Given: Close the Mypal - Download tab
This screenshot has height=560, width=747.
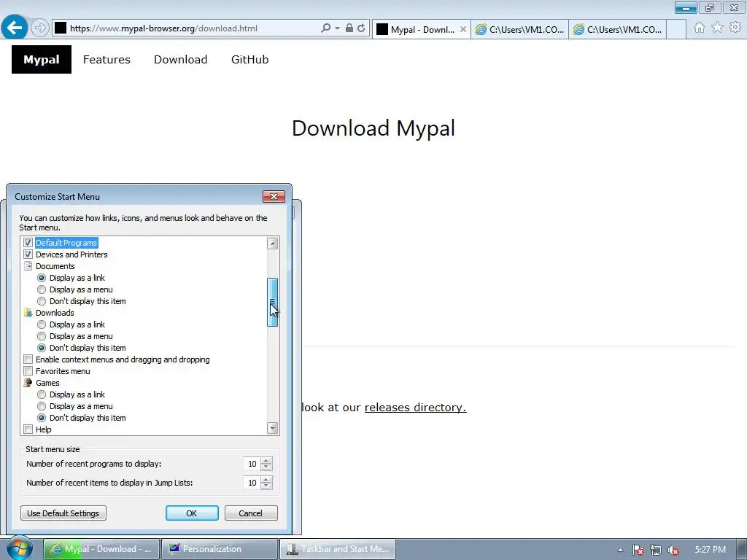Looking at the screenshot, I should pos(463,29).
